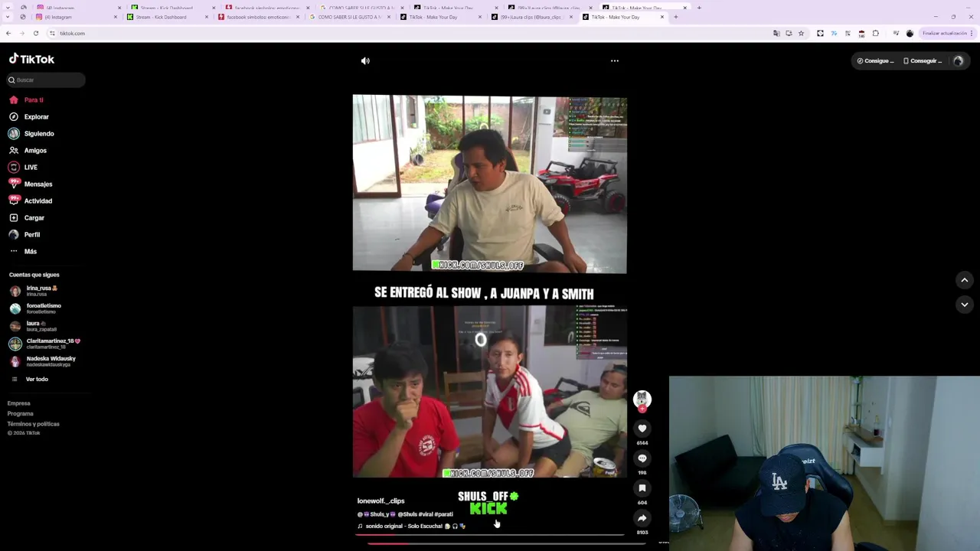Close the active TikTok - Make Your Day tab
Viewport: 980px width, 551px height.
tap(662, 17)
